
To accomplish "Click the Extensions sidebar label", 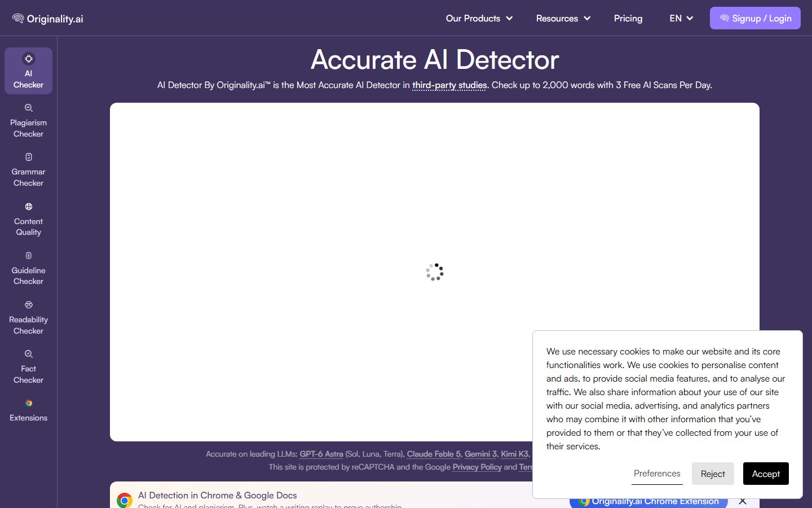I will pos(28,418).
